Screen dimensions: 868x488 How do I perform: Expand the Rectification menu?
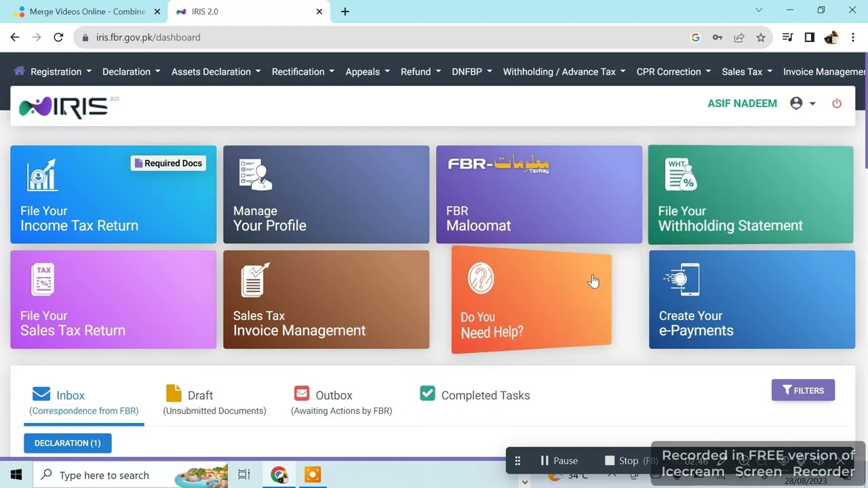(x=303, y=71)
